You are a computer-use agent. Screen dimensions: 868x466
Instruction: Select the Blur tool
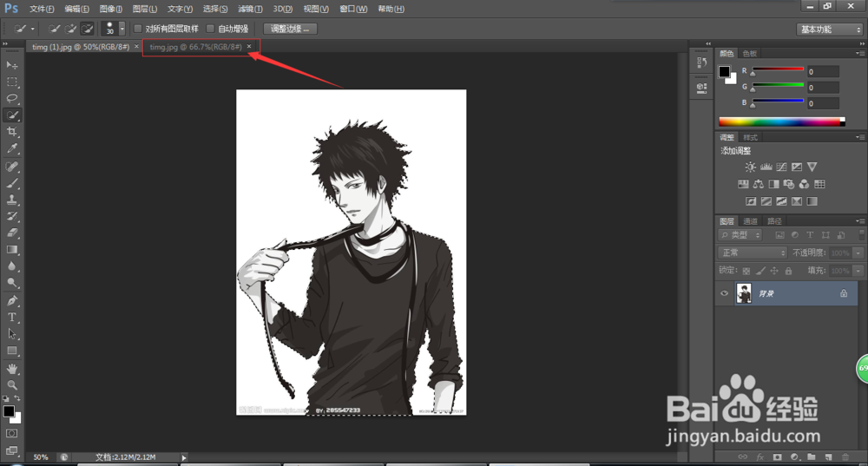tap(11, 266)
